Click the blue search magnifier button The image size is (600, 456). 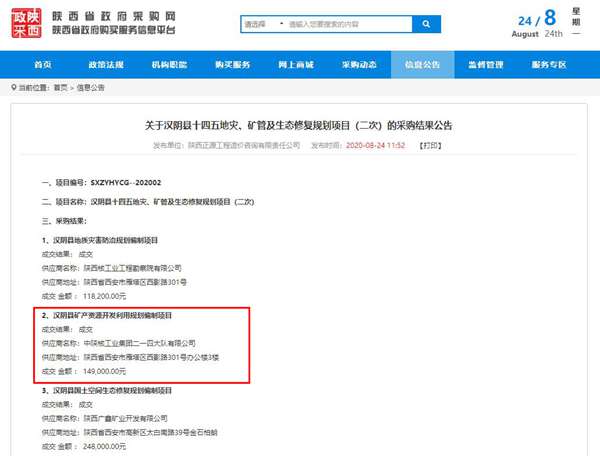pos(427,23)
